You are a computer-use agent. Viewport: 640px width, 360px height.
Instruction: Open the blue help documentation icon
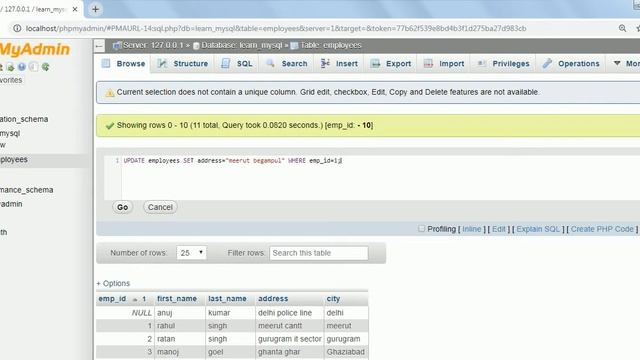(x=22, y=67)
